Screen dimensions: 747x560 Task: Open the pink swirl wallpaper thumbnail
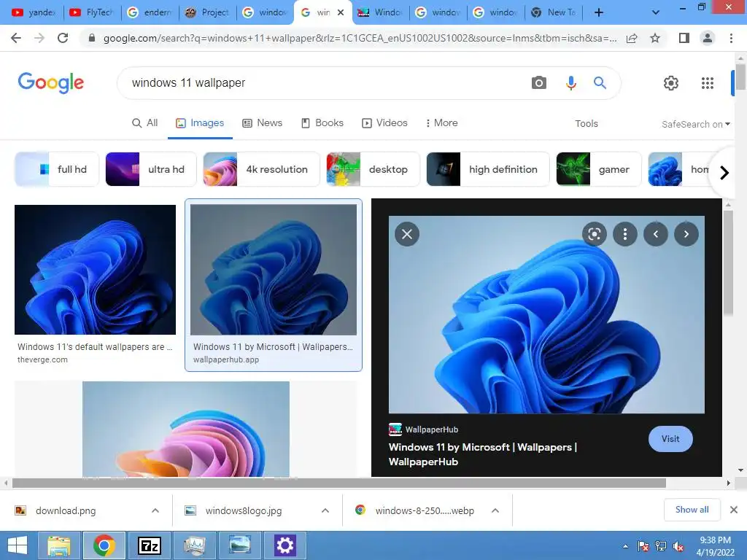click(186, 429)
